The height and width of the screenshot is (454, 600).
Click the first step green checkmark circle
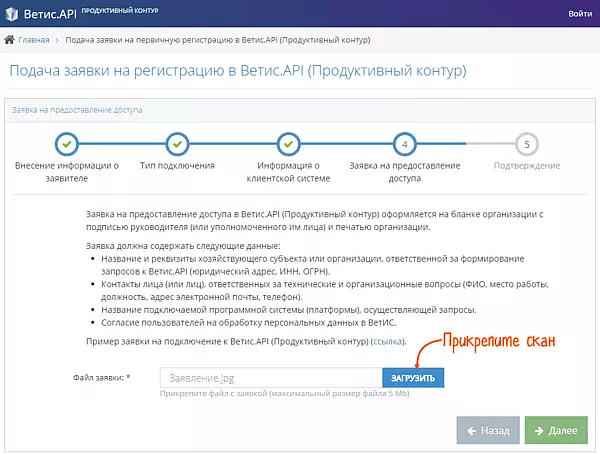pyautogui.click(x=66, y=144)
